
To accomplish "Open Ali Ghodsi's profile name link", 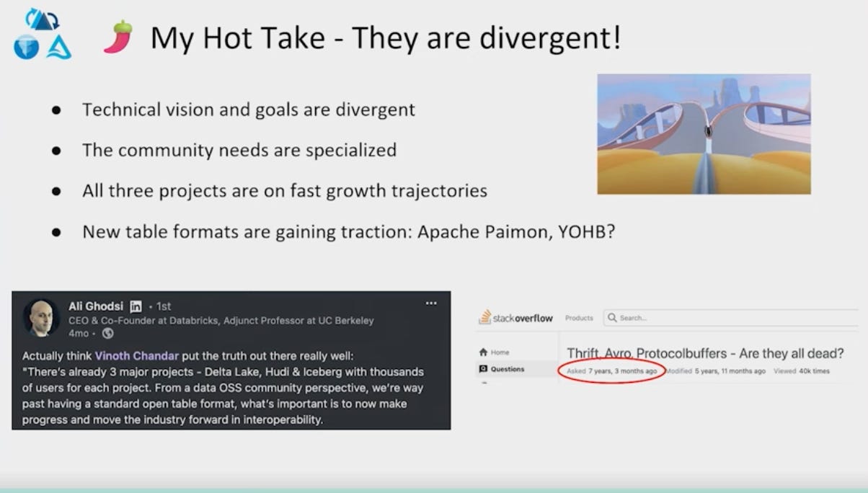I will (97, 306).
